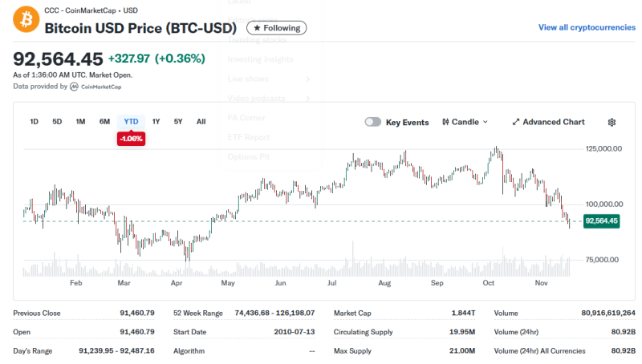Show the All time range
This screenshot has width=642, height=364.
201,122
